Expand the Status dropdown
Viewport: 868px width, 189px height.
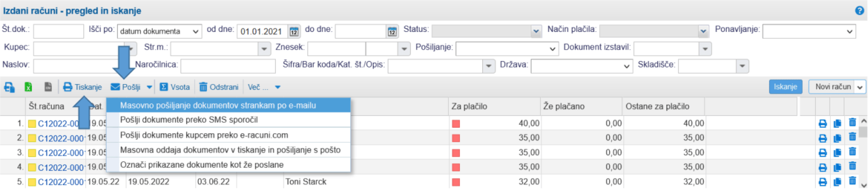pos(536,31)
